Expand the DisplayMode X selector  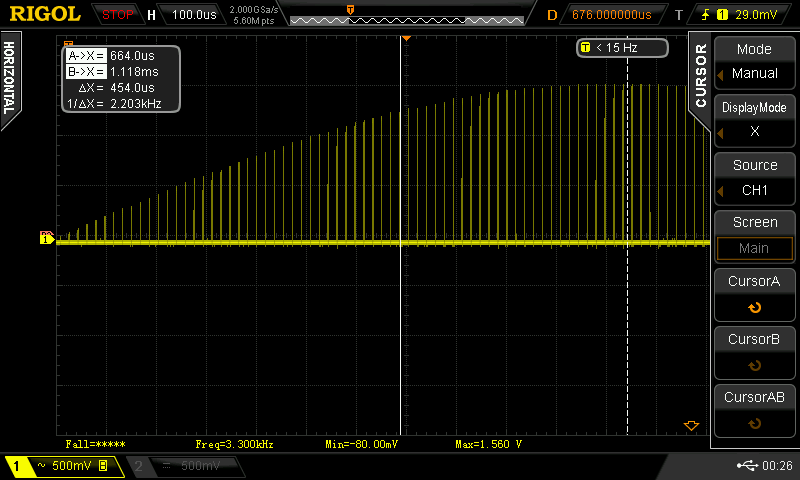click(x=754, y=120)
